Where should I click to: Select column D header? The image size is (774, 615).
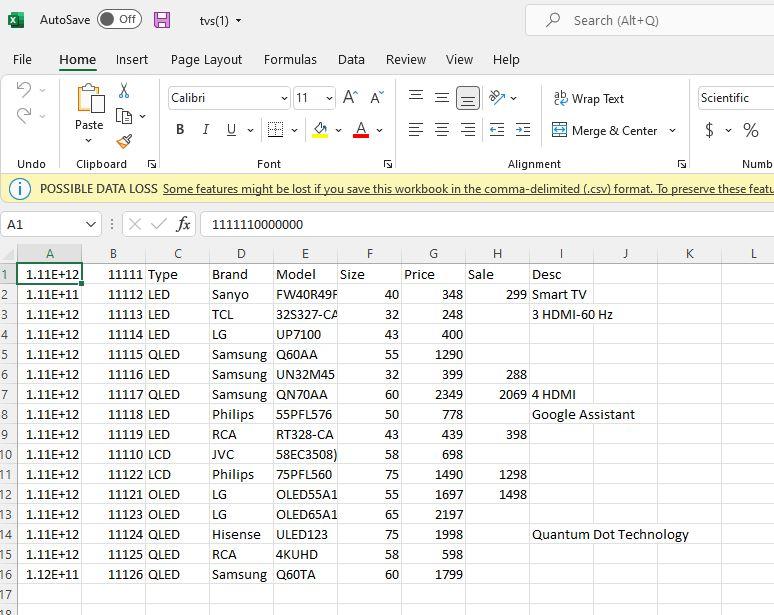pos(241,254)
